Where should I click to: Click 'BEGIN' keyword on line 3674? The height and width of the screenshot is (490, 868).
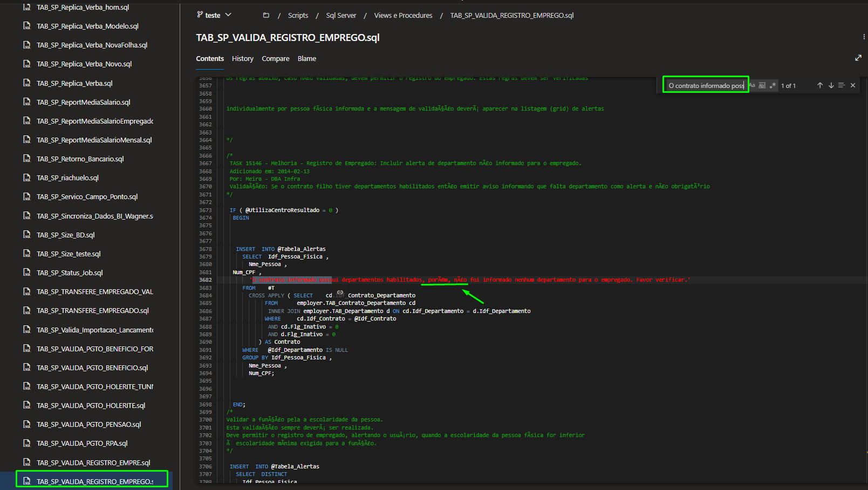[x=241, y=218]
